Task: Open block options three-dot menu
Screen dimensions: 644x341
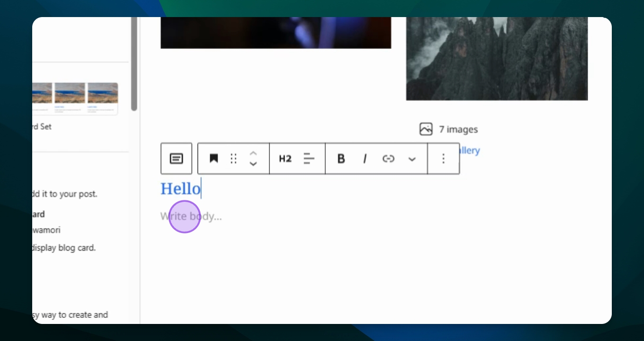Action: (x=443, y=159)
